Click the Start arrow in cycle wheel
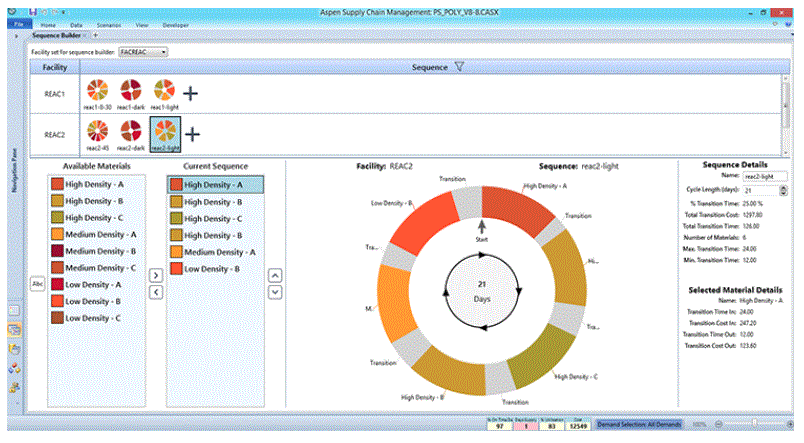Image resolution: width=804 pixels, height=443 pixels. (x=481, y=227)
